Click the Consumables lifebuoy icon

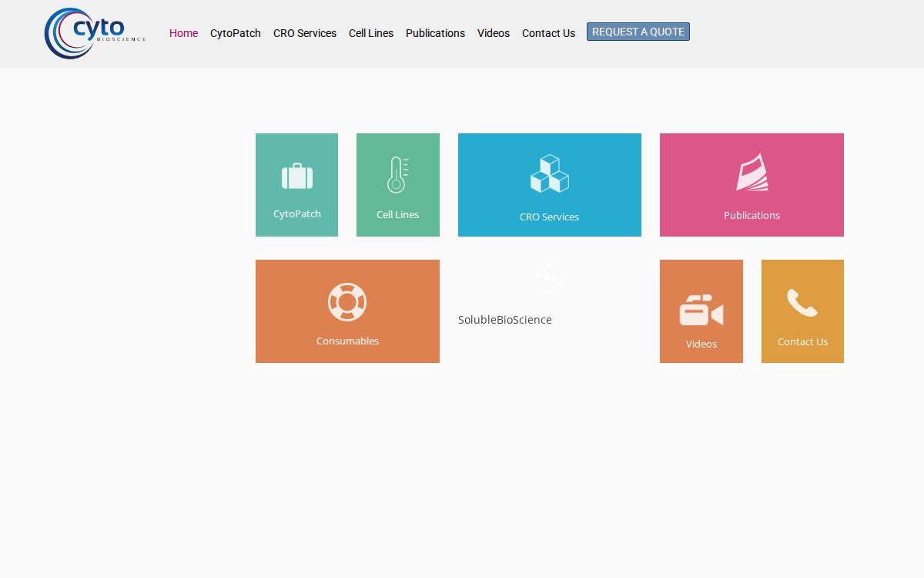pyautogui.click(x=347, y=301)
